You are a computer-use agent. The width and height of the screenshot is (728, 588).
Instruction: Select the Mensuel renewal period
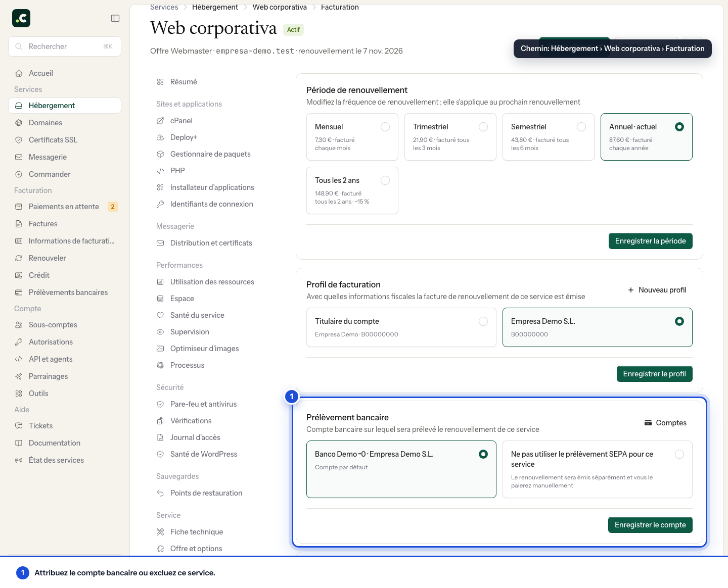[352, 137]
